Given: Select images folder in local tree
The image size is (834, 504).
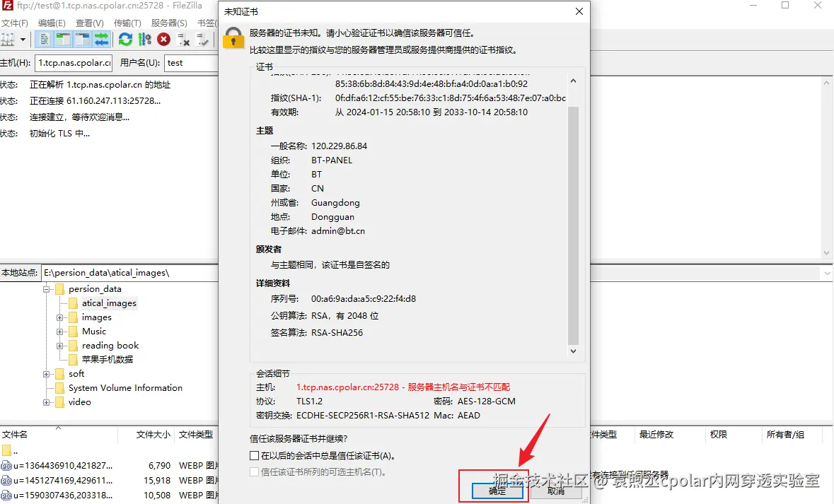Looking at the screenshot, I should [97, 317].
